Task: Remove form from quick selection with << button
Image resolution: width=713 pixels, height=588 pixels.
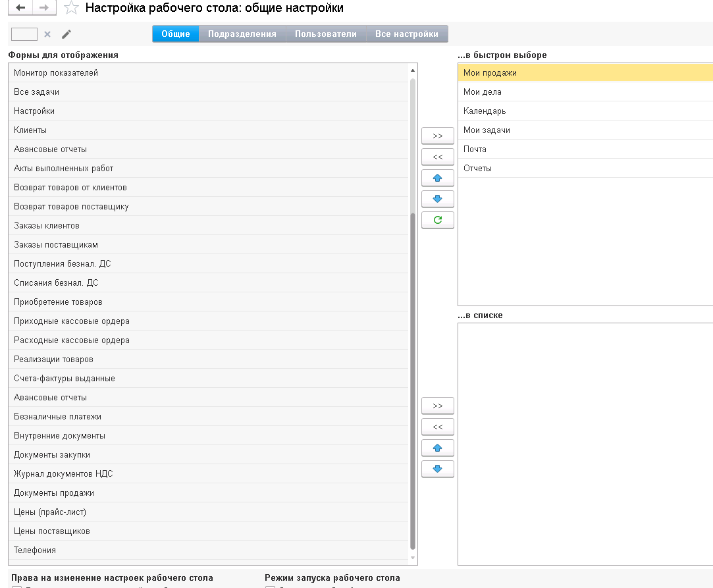Action: (437, 157)
